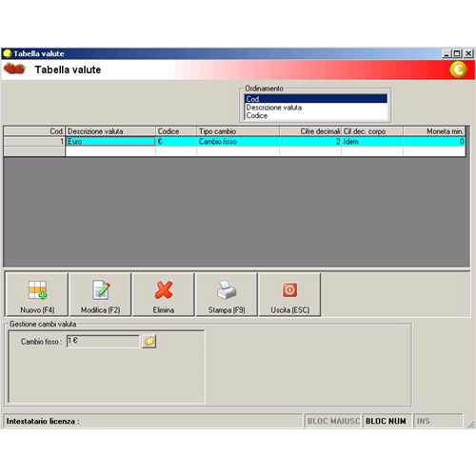Click the Cambio fisso input field
Viewport: 476px width, 476px height.
pyautogui.click(x=103, y=342)
